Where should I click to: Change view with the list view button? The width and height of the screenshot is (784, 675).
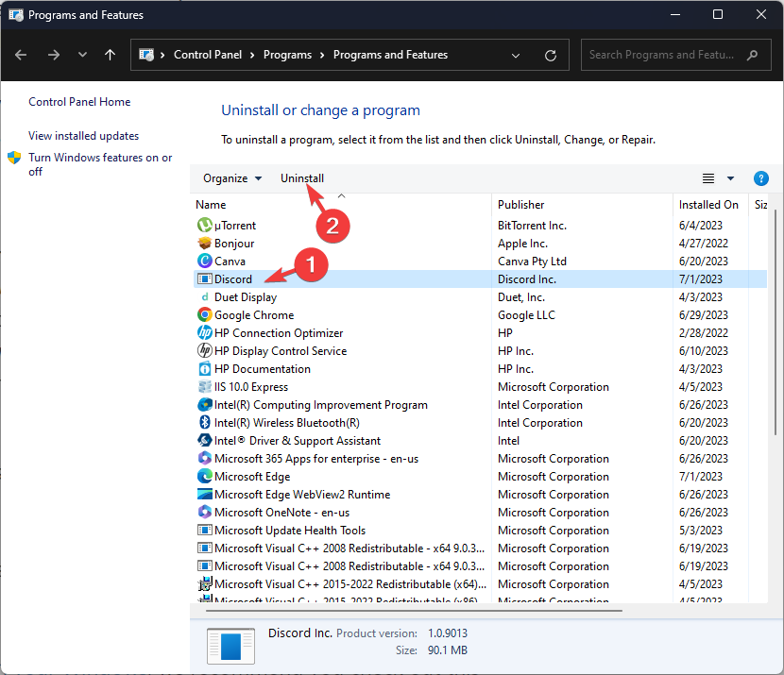coord(708,178)
